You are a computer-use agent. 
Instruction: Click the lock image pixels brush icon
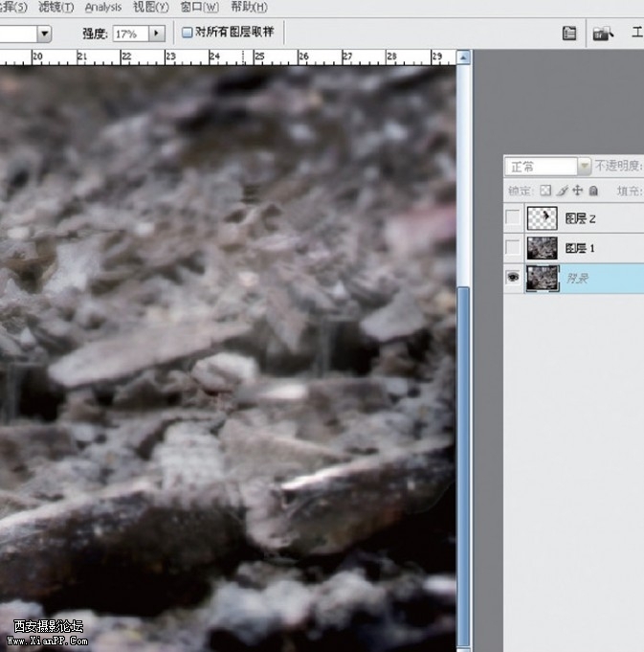[562, 191]
